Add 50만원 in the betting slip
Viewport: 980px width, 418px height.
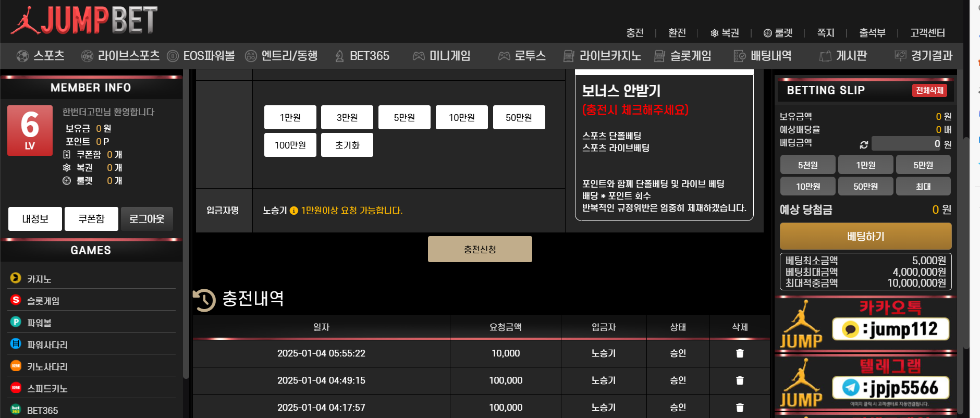click(866, 186)
